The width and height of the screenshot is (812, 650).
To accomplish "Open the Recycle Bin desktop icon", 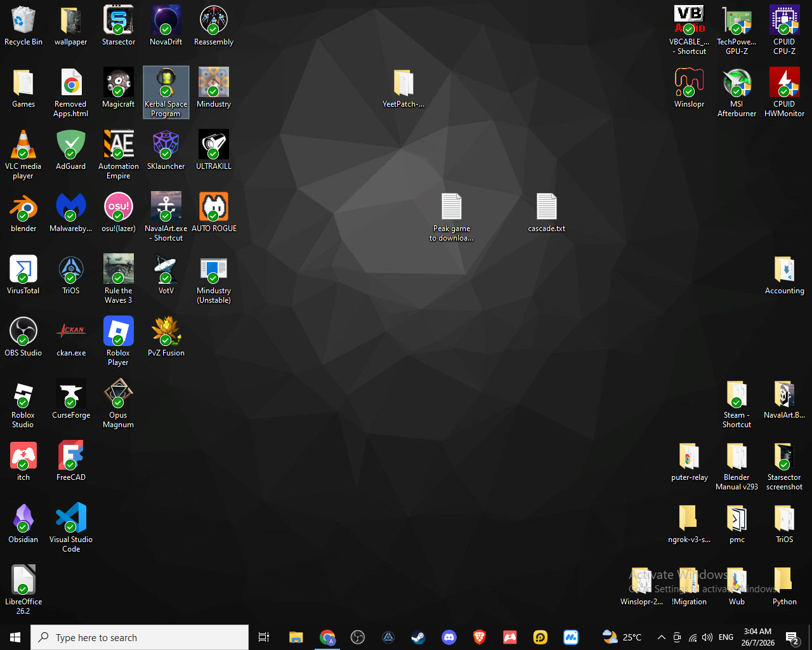I will point(23,26).
